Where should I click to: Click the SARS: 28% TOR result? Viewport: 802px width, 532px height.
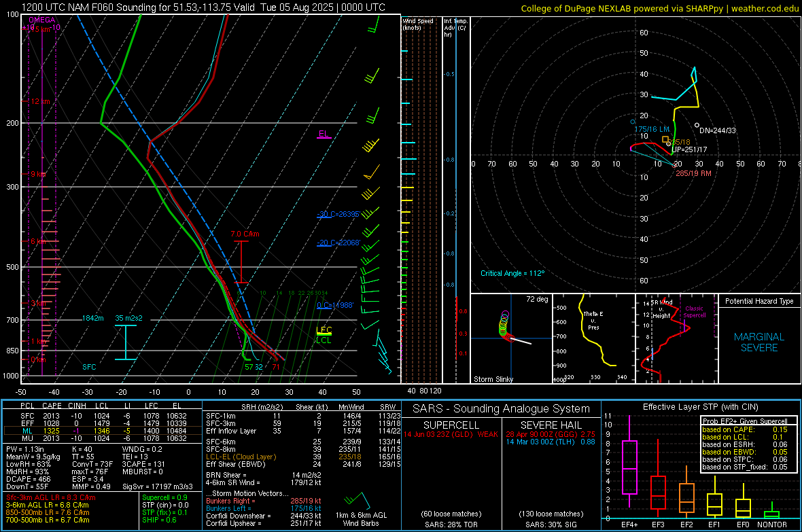(x=451, y=525)
